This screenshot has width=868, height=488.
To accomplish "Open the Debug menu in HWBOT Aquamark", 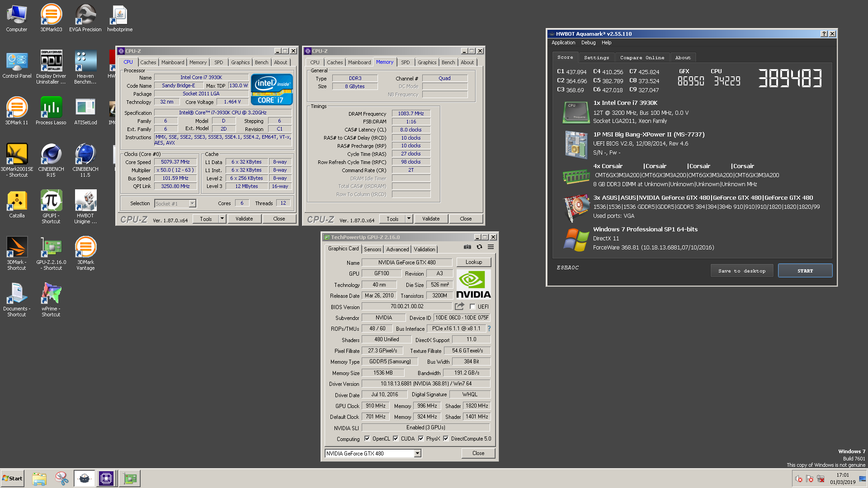I will pos(588,42).
